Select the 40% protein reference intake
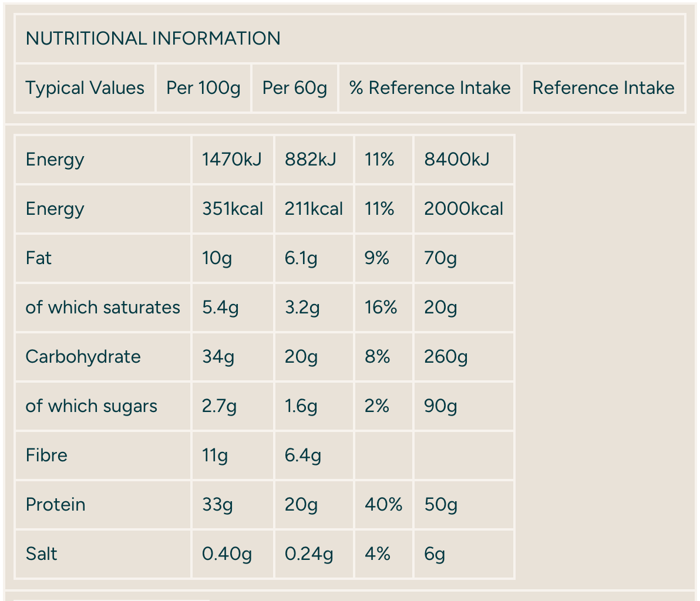The image size is (700, 601). (383, 505)
